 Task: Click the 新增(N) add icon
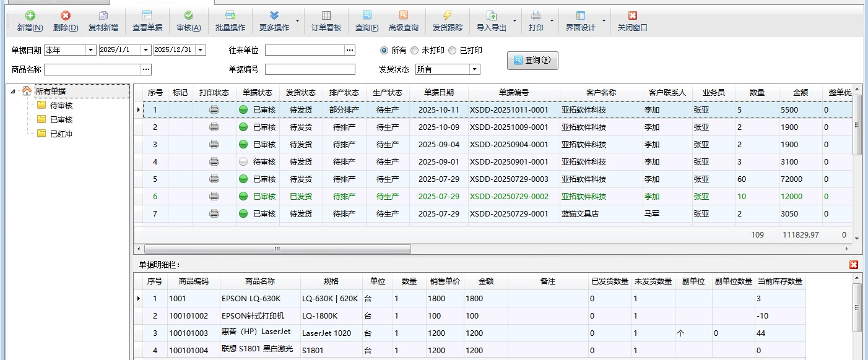click(30, 16)
